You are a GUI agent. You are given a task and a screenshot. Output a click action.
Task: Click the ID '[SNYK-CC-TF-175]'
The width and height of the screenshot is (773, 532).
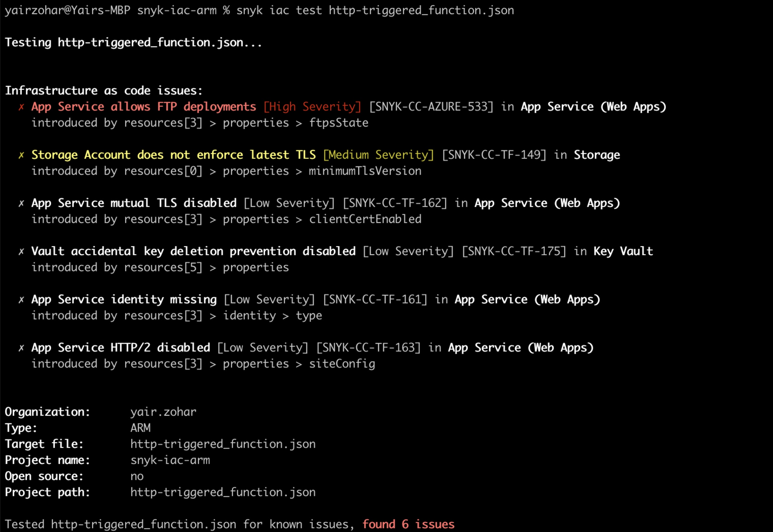[x=514, y=251]
